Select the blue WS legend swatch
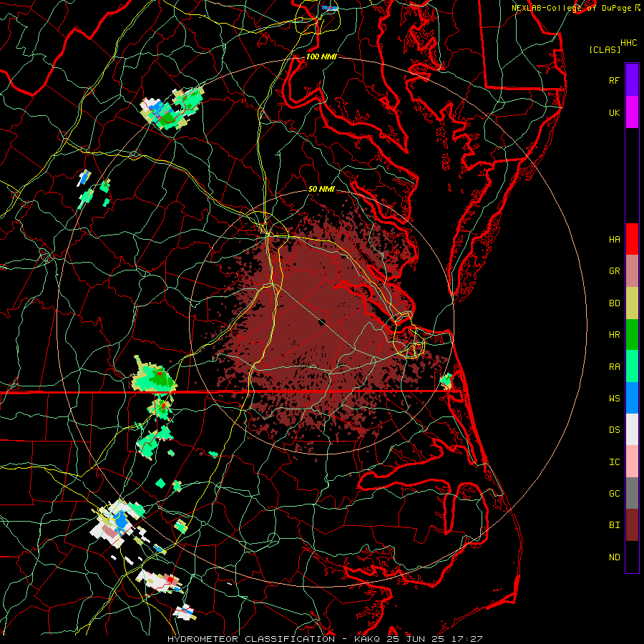644x644 pixels. point(632,398)
